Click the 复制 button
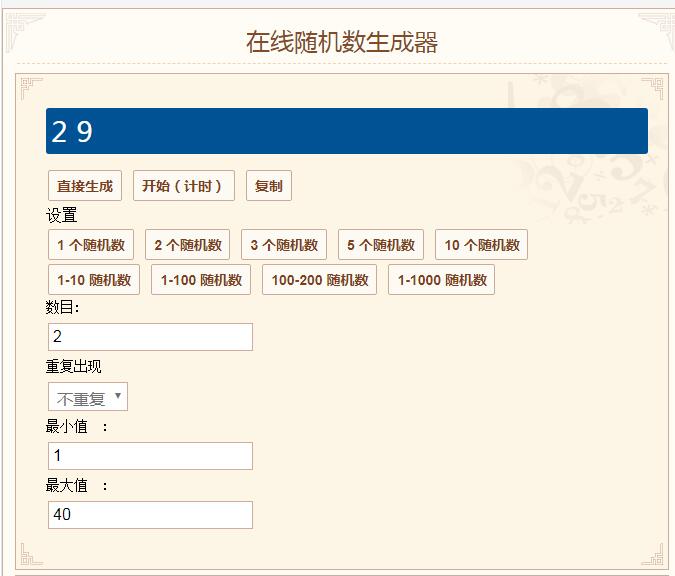Viewport: 675px width, 576px height. (x=268, y=186)
